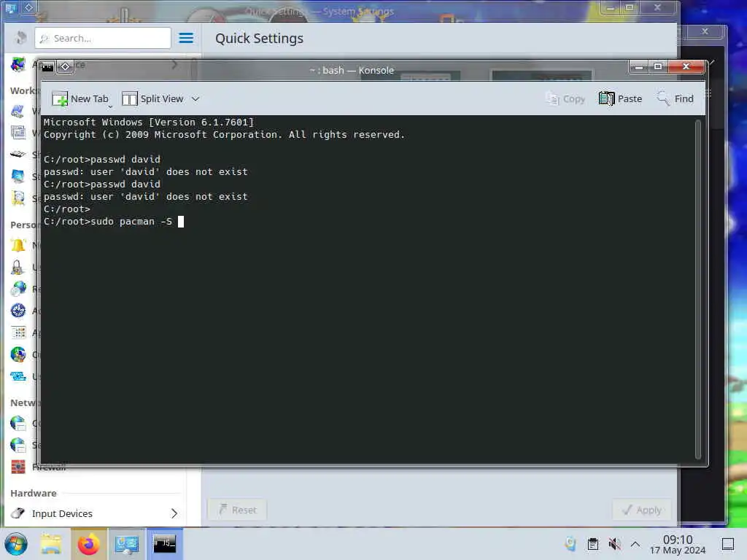The width and height of the screenshot is (747, 560).
Task: Open the Appearance icon in the sidebar
Action: point(18,64)
